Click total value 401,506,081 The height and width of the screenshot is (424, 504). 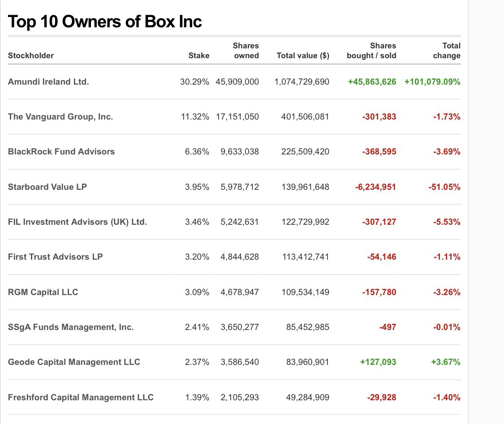pos(305,117)
